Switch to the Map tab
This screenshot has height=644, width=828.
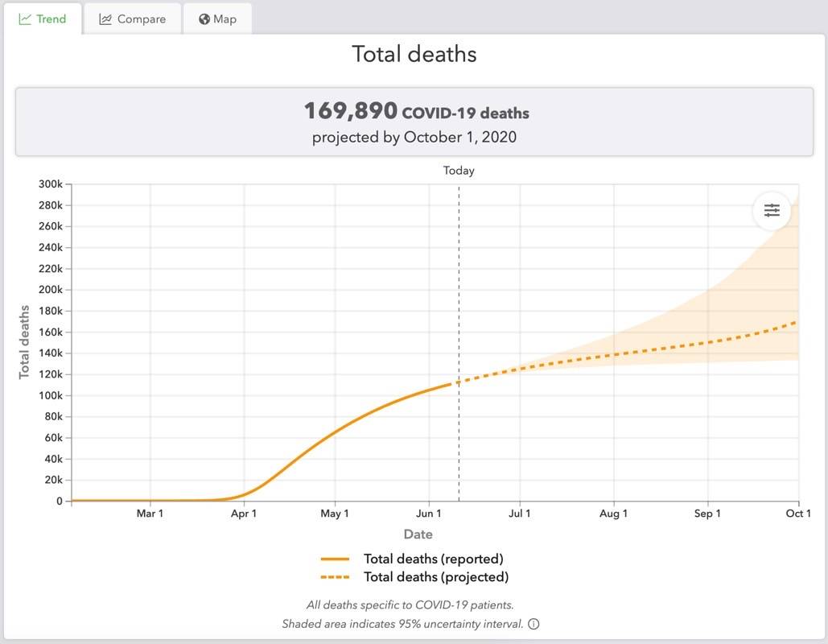coord(217,19)
